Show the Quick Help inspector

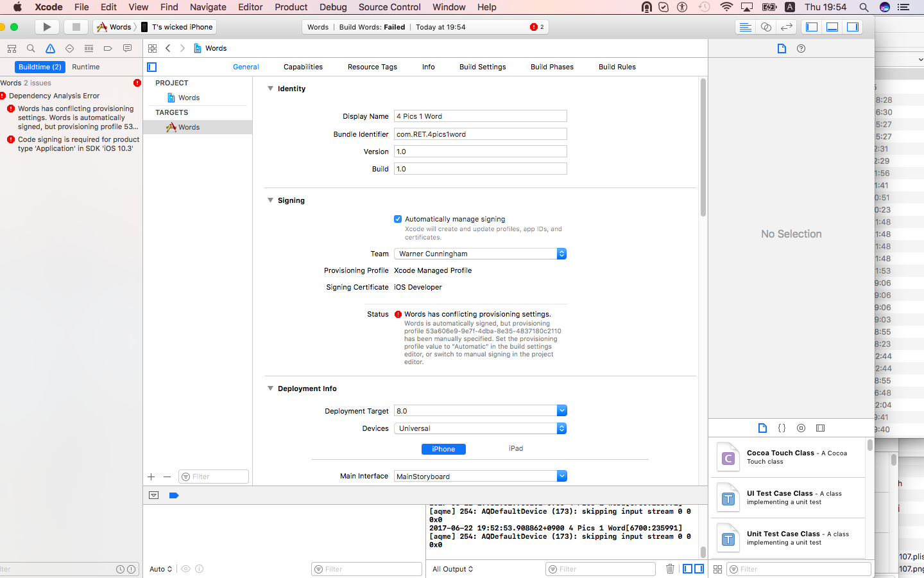(801, 49)
